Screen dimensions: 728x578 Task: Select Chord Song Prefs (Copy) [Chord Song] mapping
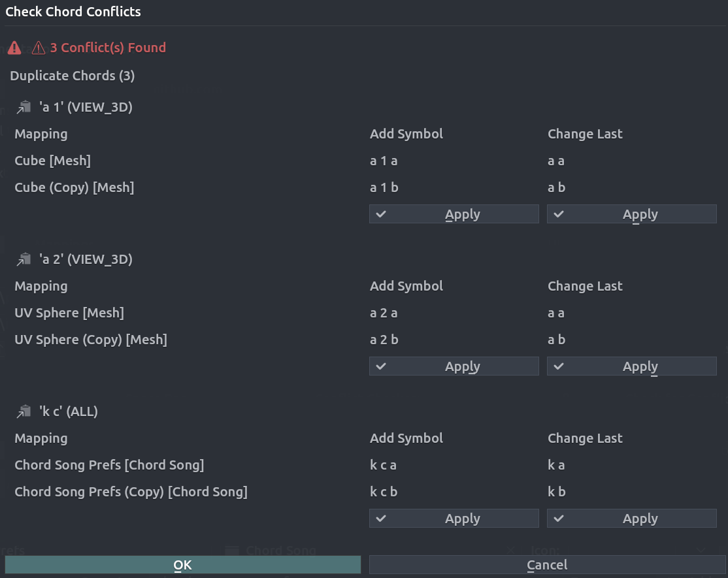[131, 492]
